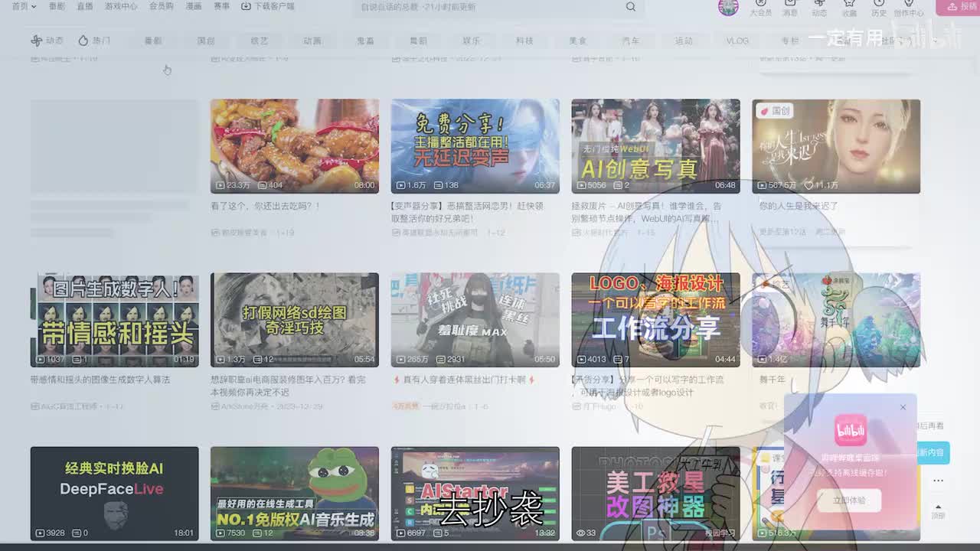The height and width of the screenshot is (551, 980).
Task: Open 大会员 membership icon
Action: (760, 7)
